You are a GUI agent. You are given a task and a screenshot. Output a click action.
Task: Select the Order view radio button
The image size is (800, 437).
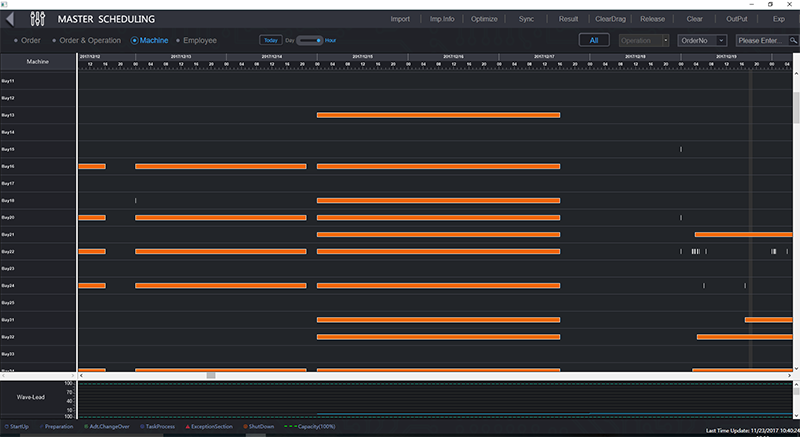click(16, 40)
